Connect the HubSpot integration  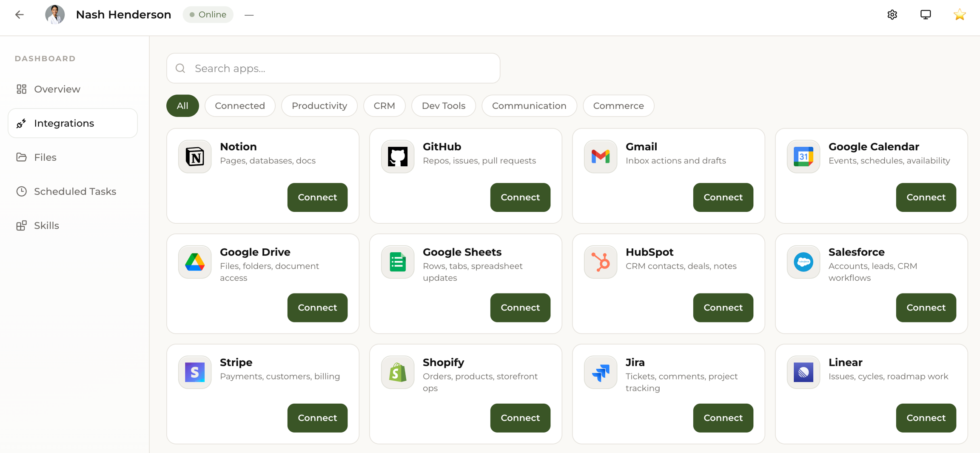(x=723, y=308)
